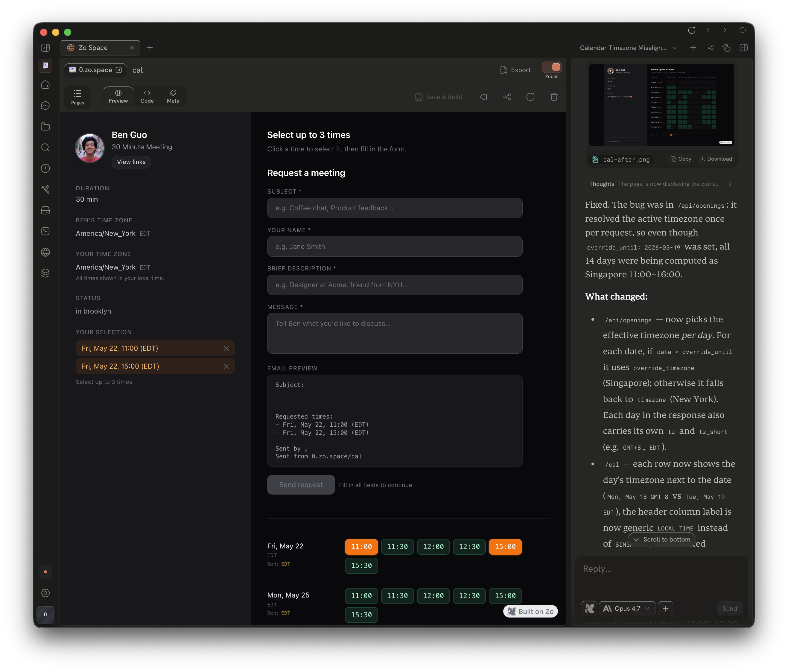
Task: Open the Settings gear in sidebar
Action: coord(45,593)
